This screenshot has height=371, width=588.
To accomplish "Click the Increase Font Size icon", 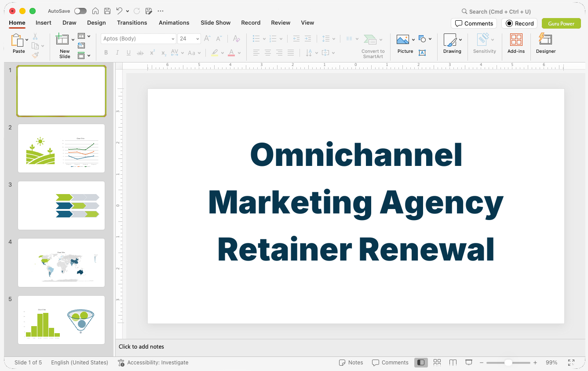I will [x=208, y=39].
